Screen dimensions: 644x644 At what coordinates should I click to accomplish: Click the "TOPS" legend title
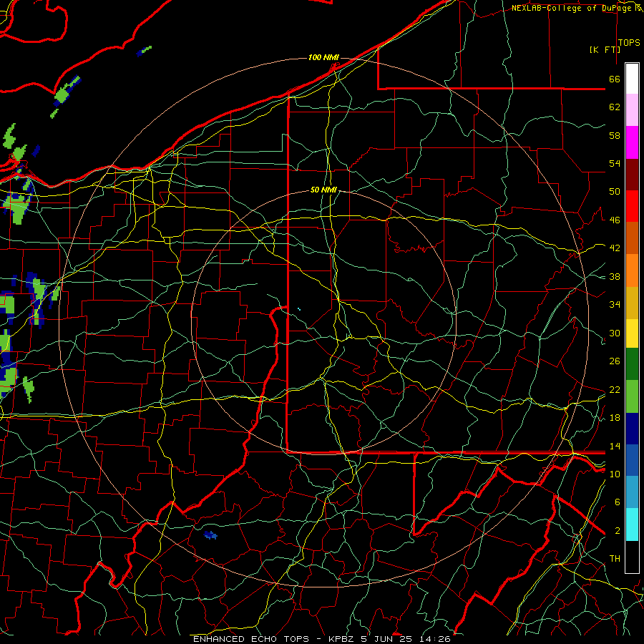tap(629, 43)
